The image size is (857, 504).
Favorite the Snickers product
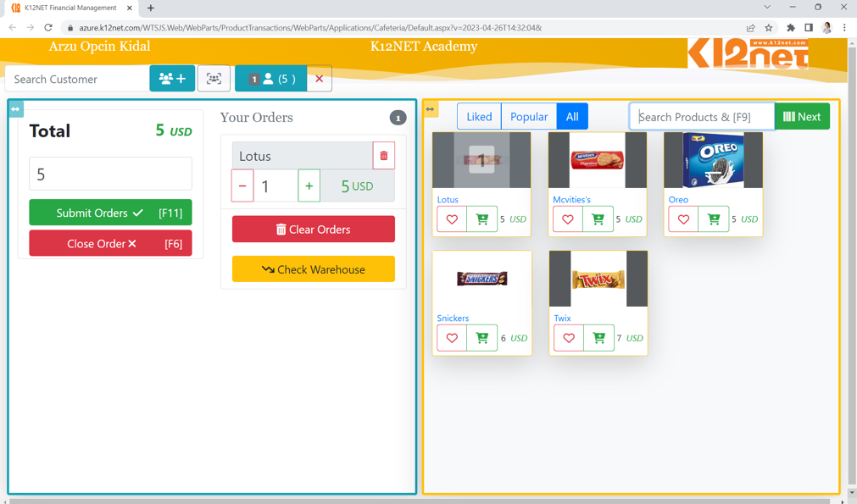452,338
